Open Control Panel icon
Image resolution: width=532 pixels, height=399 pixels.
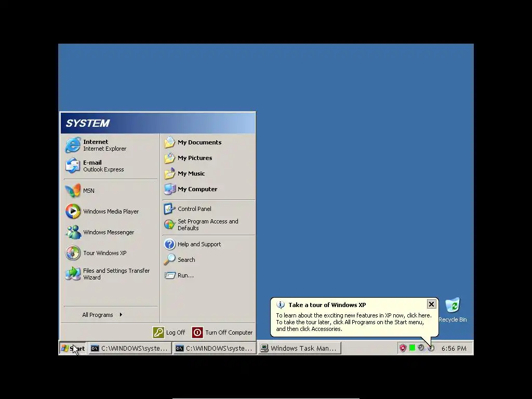point(170,209)
